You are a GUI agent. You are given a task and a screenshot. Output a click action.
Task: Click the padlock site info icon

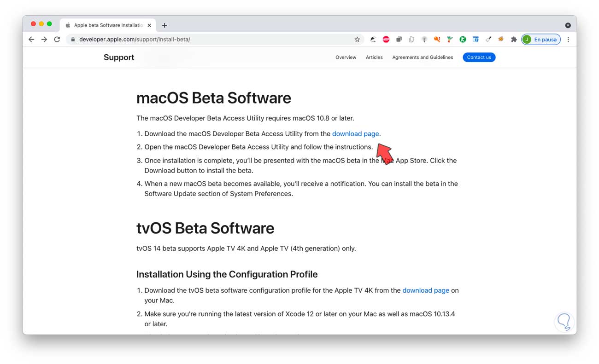(x=73, y=40)
